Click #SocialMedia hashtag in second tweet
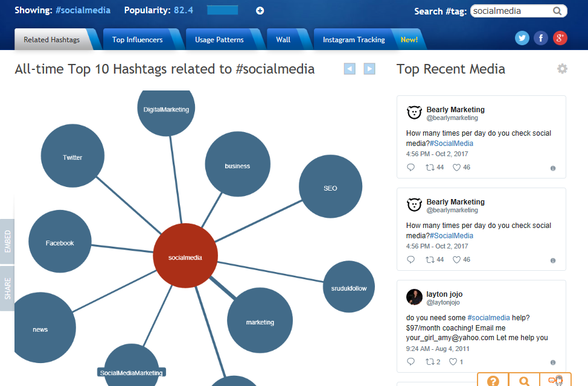The height and width of the screenshot is (386, 588). [x=452, y=235]
